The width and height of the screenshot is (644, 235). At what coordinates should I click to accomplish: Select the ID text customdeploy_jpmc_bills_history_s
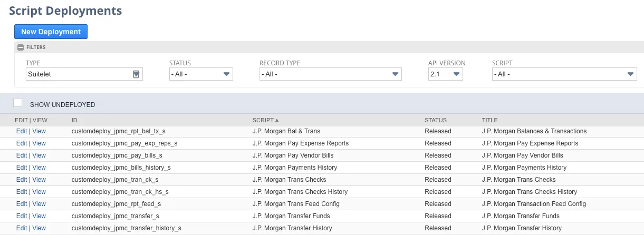(x=121, y=168)
